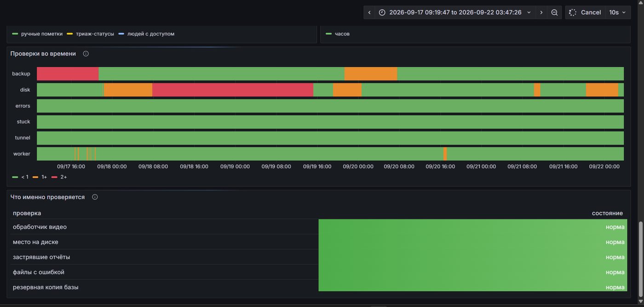The height and width of the screenshot is (307, 644).
Task: Click the disk row label
Action: tap(25, 90)
